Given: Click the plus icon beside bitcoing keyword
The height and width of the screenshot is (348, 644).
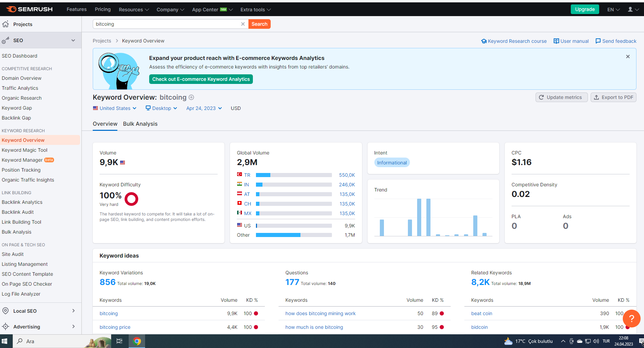Looking at the screenshot, I should [x=191, y=97].
